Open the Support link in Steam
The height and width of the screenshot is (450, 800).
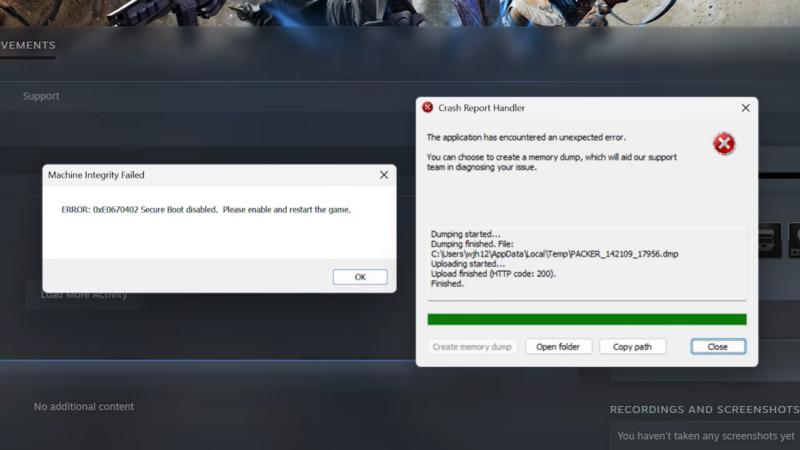click(41, 96)
